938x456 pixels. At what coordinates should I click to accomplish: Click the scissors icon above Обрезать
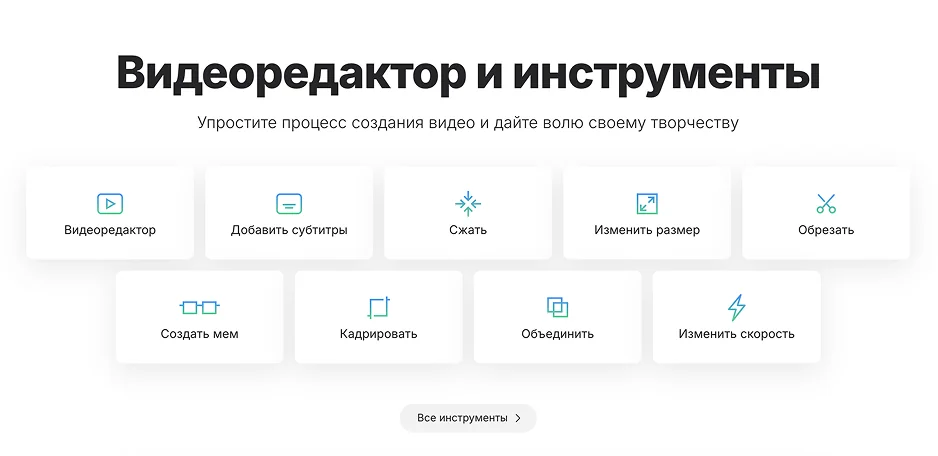(826, 203)
